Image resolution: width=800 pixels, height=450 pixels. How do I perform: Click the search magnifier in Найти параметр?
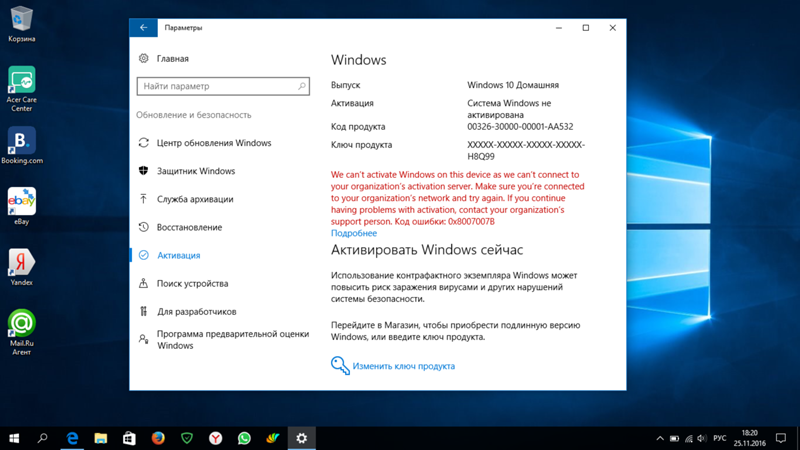[x=302, y=86]
